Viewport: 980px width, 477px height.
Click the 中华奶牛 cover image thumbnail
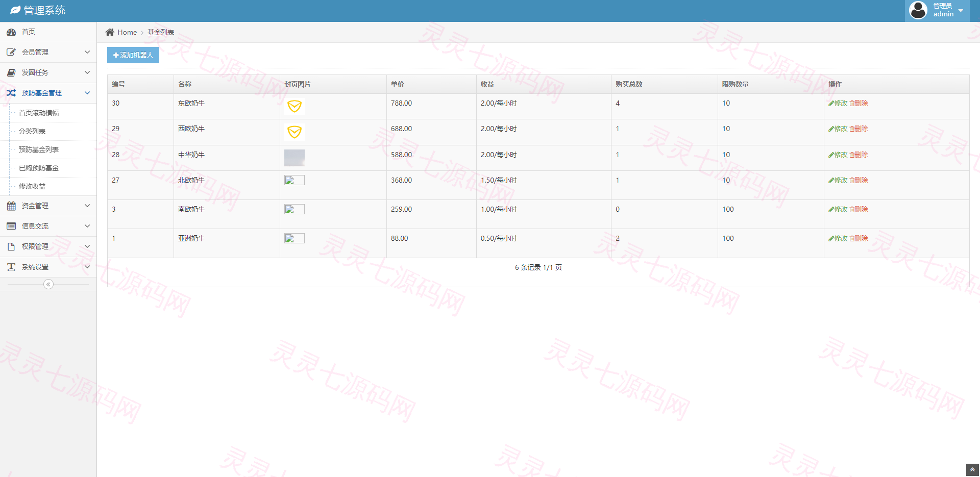point(295,158)
